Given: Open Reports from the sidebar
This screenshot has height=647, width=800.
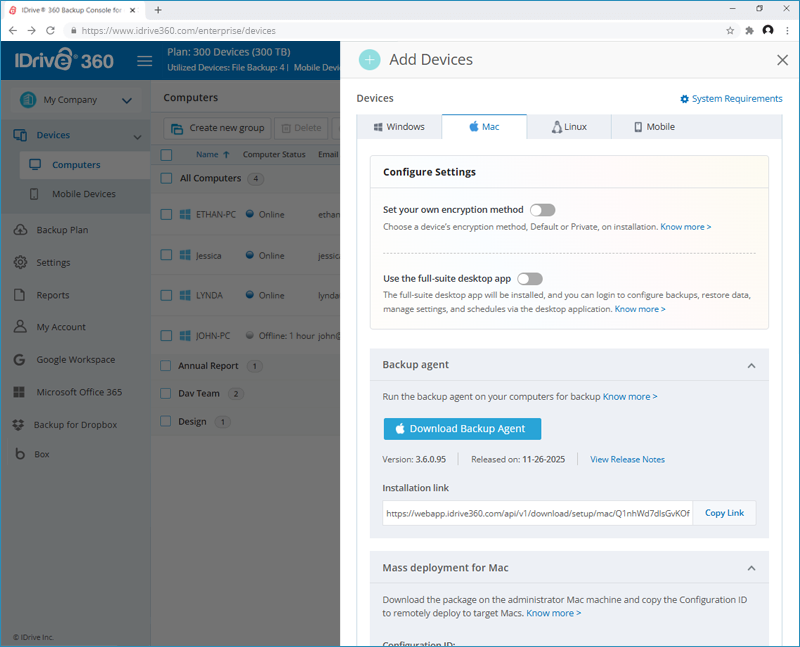Looking at the screenshot, I should [52, 295].
